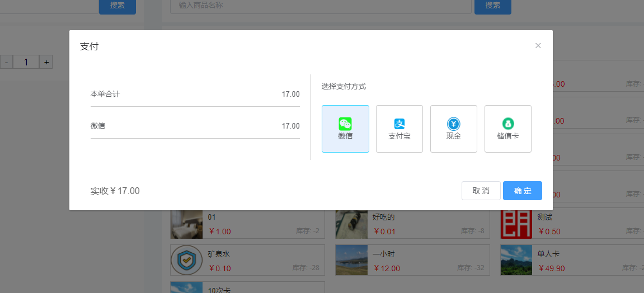This screenshot has width=644, height=293.
Task: Open the 测试 red logo thumbnail
Action: click(x=516, y=224)
